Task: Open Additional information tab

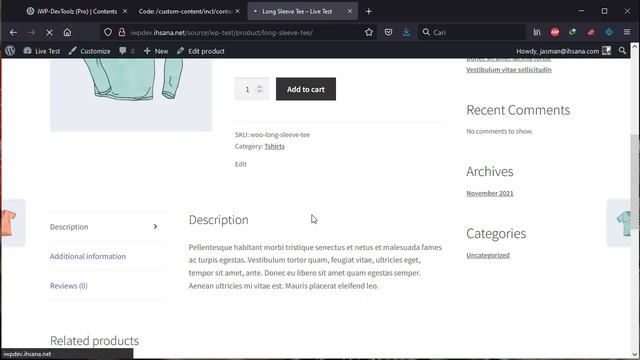Action: click(x=88, y=256)
